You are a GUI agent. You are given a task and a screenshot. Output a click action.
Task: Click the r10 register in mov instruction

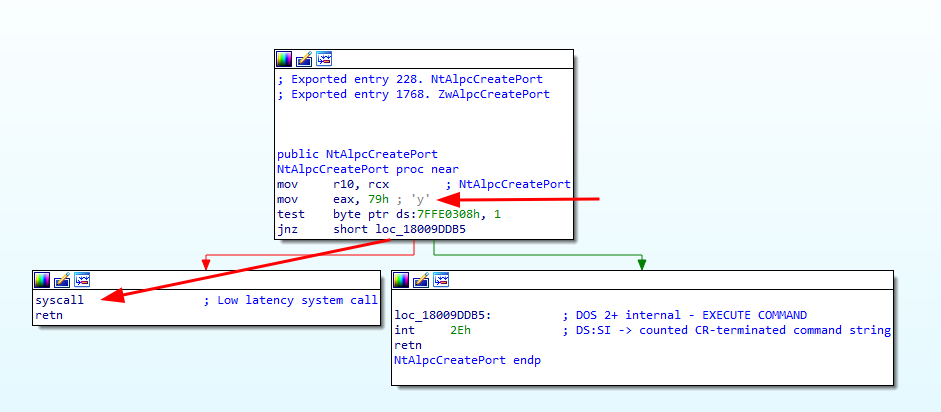coord(344,185)
